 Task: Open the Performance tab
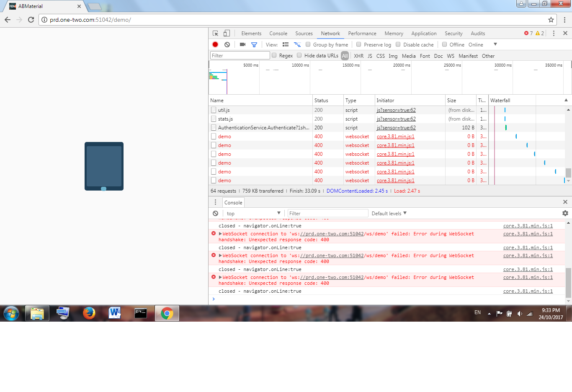tap(362, 34)
